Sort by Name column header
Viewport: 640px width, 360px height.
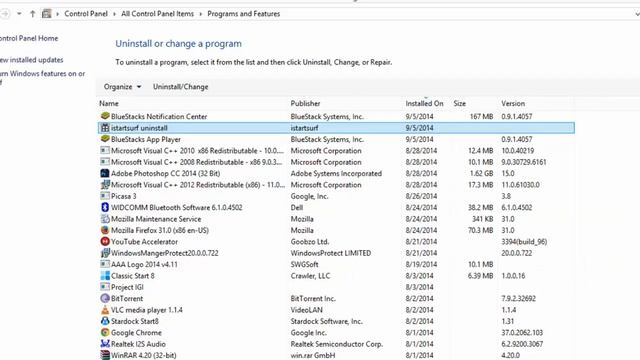(x=109, y=104)
